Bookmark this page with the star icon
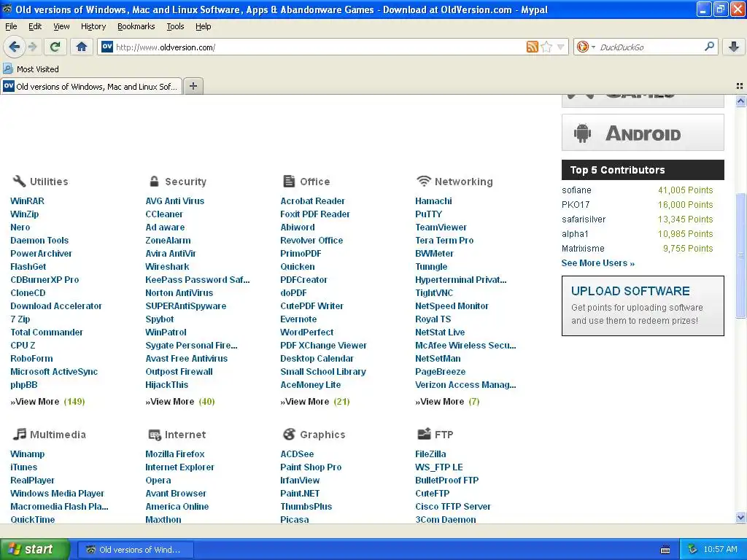This screenshot has width=747, height=560. 546,47
